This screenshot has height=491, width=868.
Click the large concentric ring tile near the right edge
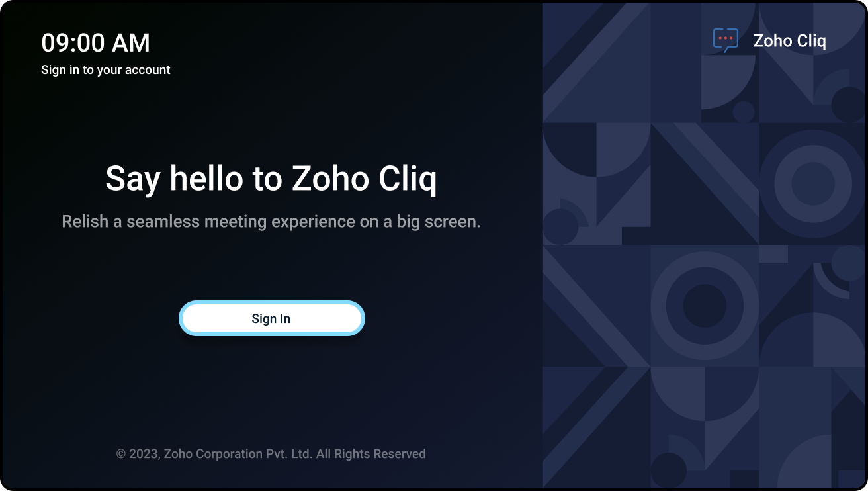812,183
